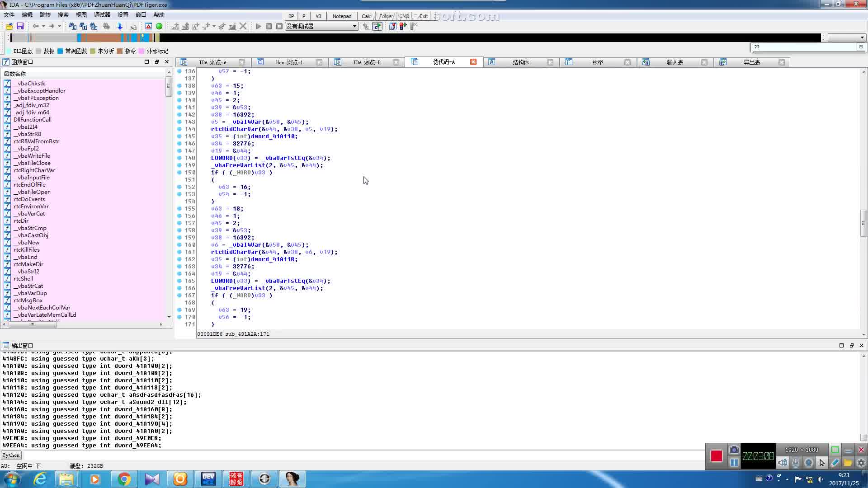Open the 搜索 menu
This screenshot has height=488, width=868.
coord(63,15)
